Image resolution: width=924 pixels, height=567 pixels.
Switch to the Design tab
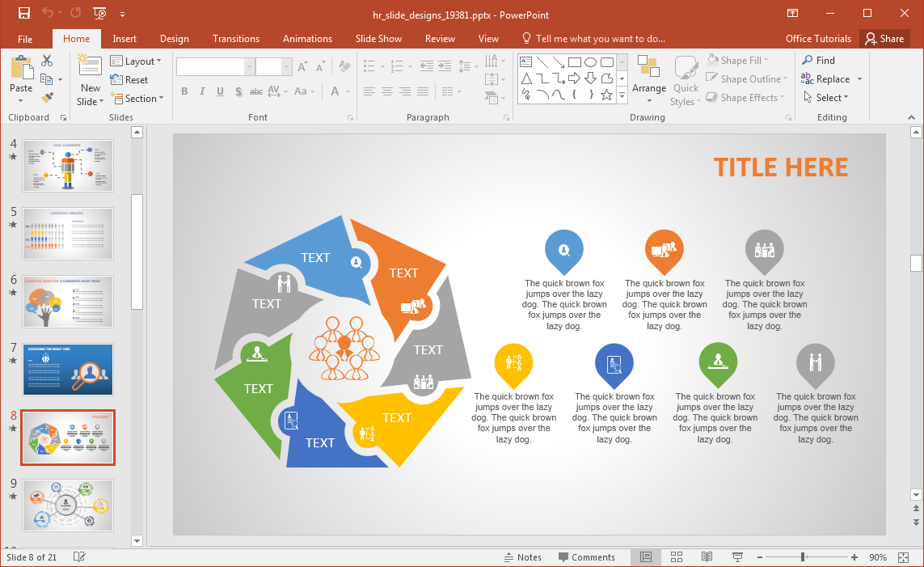click(175, 39)
